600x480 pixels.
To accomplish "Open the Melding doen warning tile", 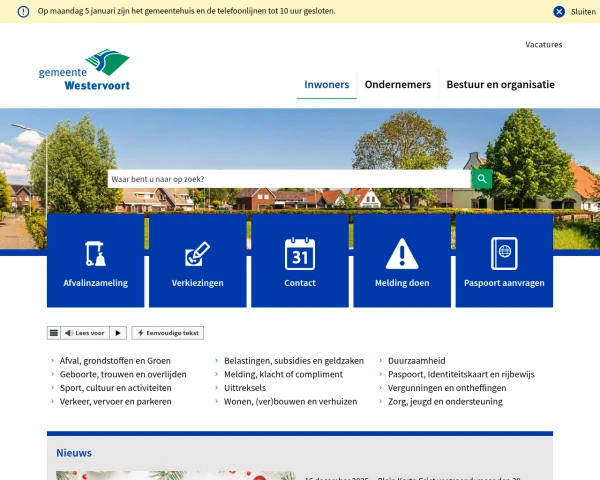I will [402, 261].
